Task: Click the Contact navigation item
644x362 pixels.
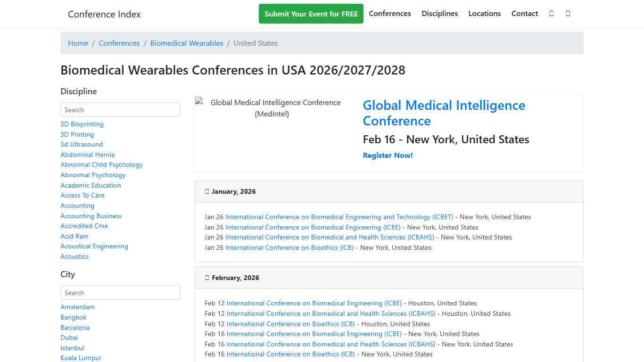Action: 525,14
